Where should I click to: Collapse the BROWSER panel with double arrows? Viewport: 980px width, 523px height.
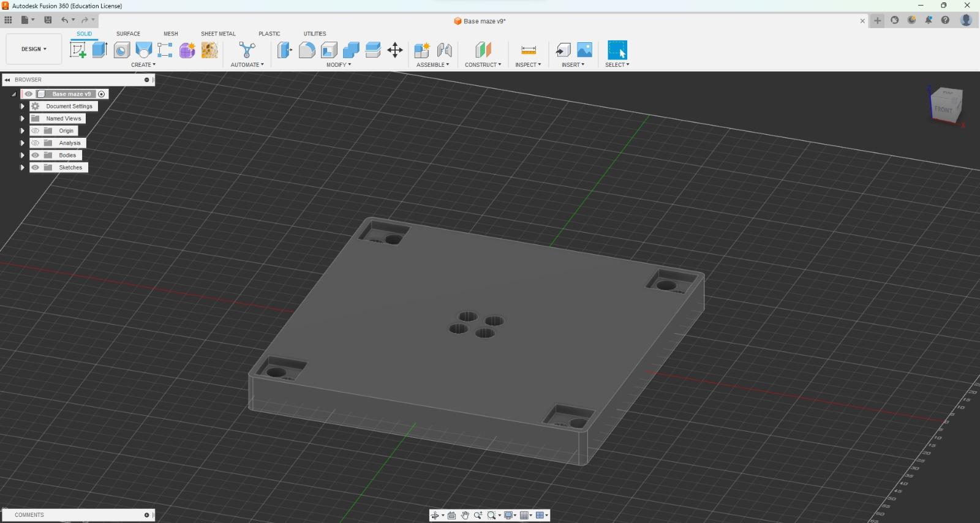tap(7, 80)
